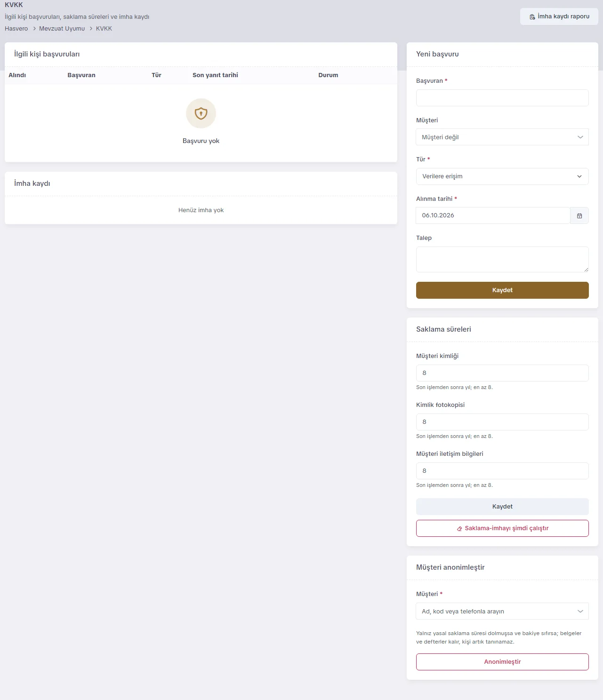
Task: Click the report icon in İmha kaydı raporu
Action: pos(532,16)
